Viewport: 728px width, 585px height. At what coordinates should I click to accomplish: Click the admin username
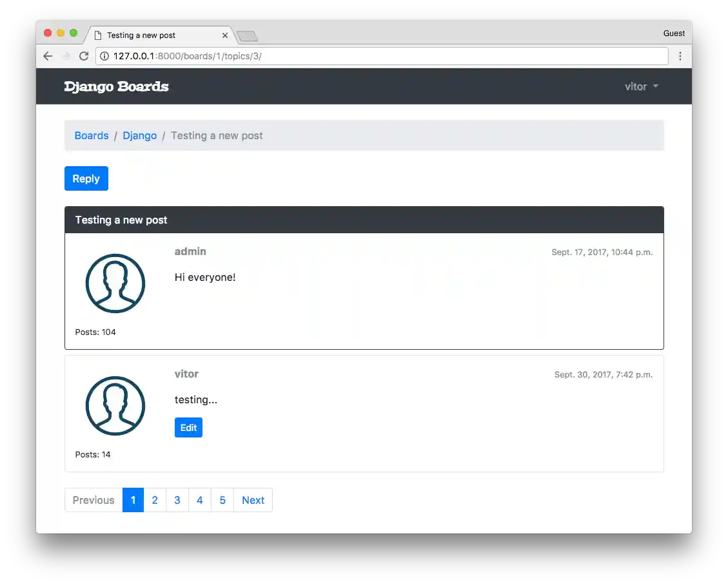(190, 251)
